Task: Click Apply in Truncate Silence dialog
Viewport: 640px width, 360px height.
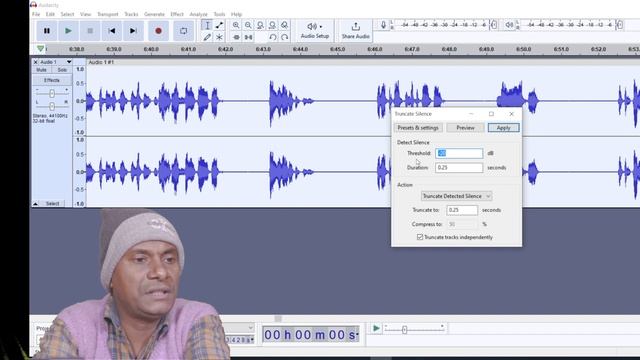Action: tap(503, 128)
